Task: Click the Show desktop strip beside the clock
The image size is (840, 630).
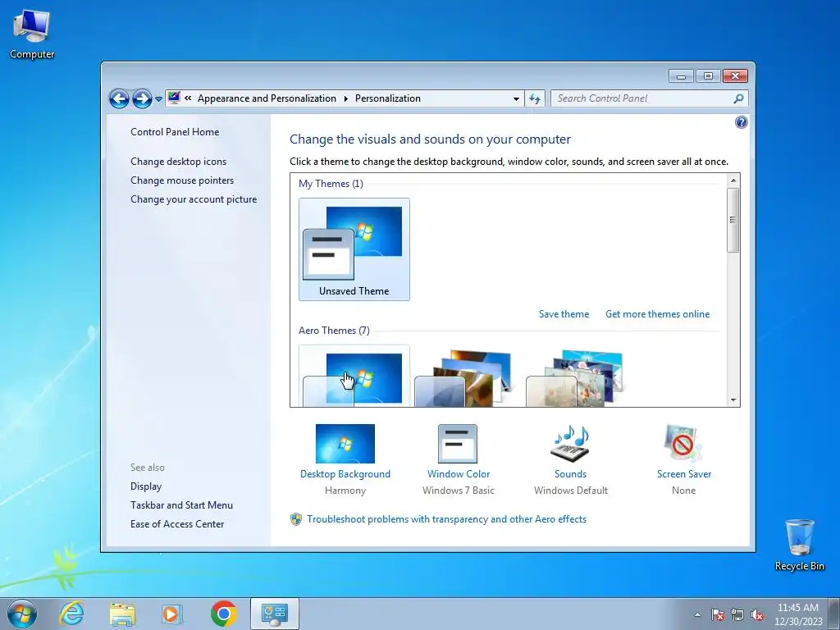Action: pos(834,614)
